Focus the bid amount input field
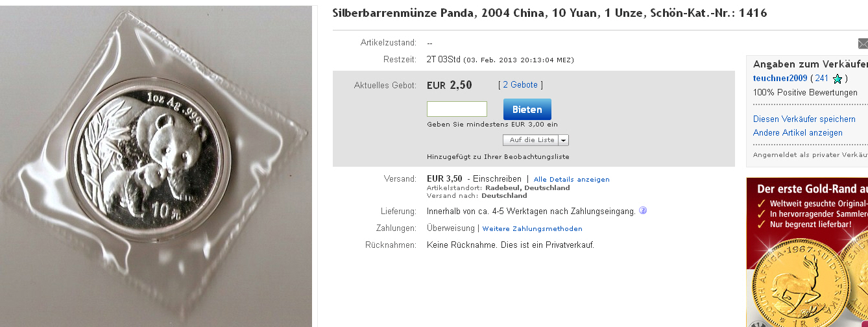The image size is (868, 327). (457, 109)
